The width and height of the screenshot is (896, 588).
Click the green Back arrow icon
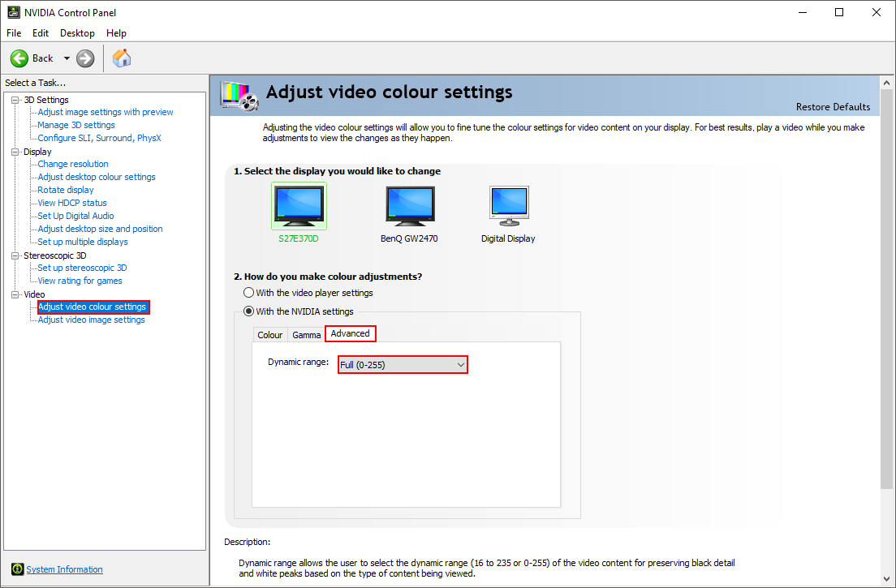coord(19,58)
